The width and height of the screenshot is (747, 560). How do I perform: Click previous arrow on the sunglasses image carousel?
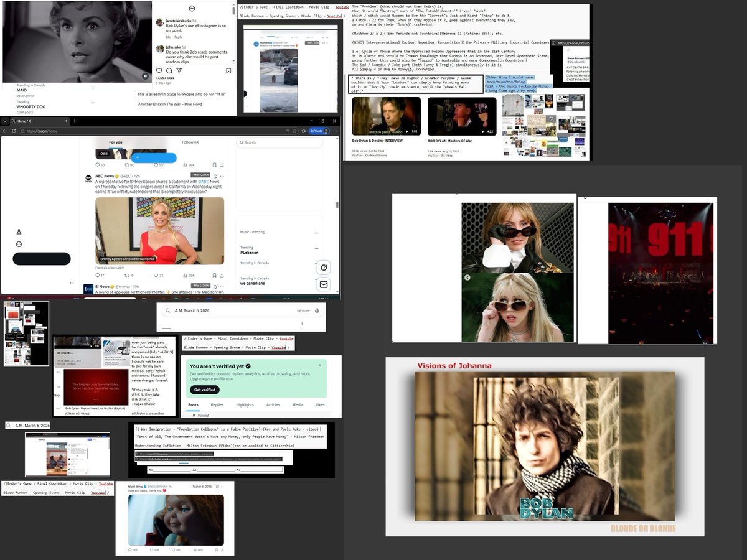point(467,278)
